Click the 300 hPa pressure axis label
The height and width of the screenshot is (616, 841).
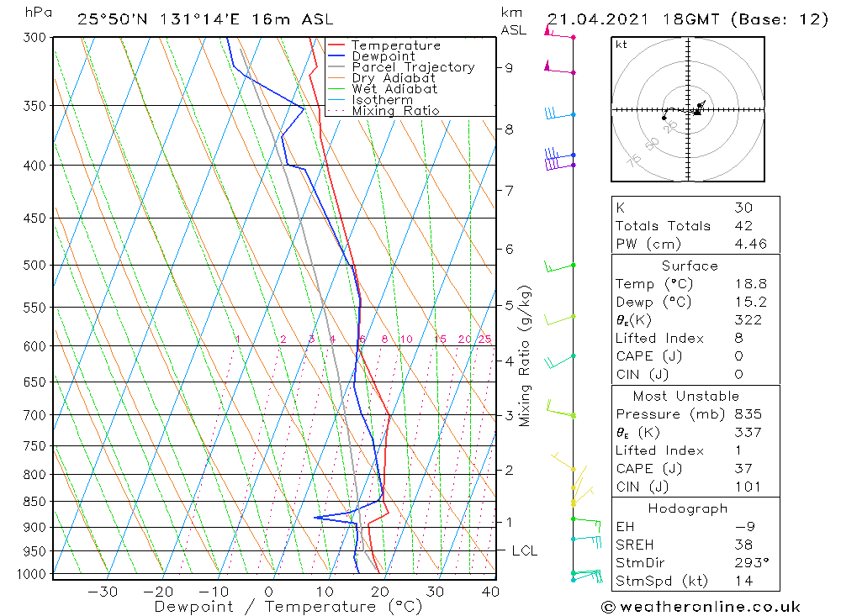click(34, 38)
